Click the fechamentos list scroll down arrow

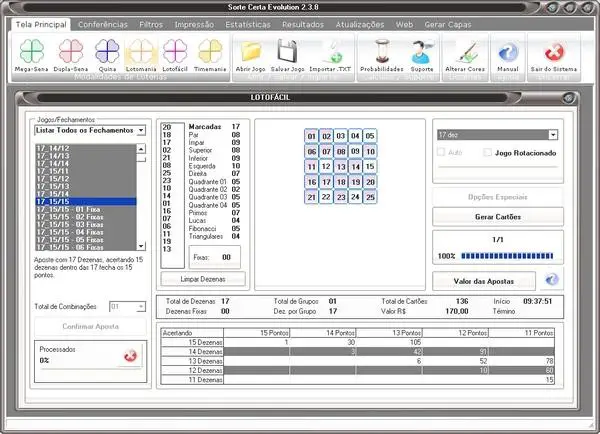tap(141, 246)
